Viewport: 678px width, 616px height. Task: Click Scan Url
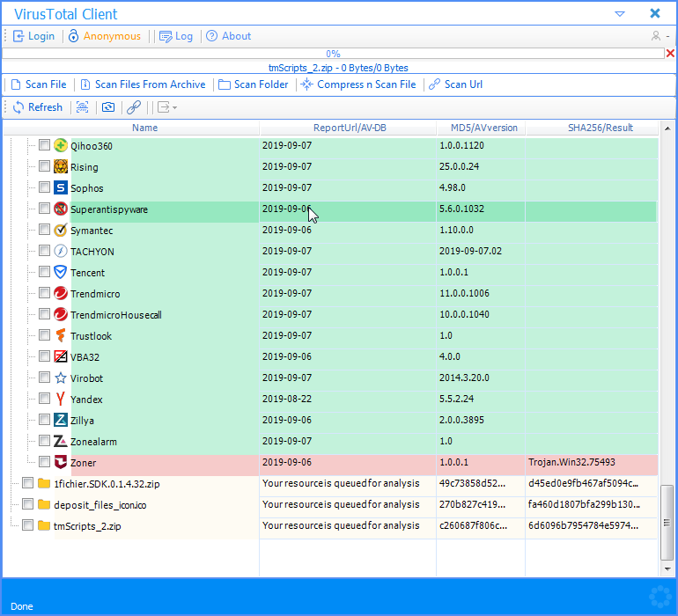point(456,84)
